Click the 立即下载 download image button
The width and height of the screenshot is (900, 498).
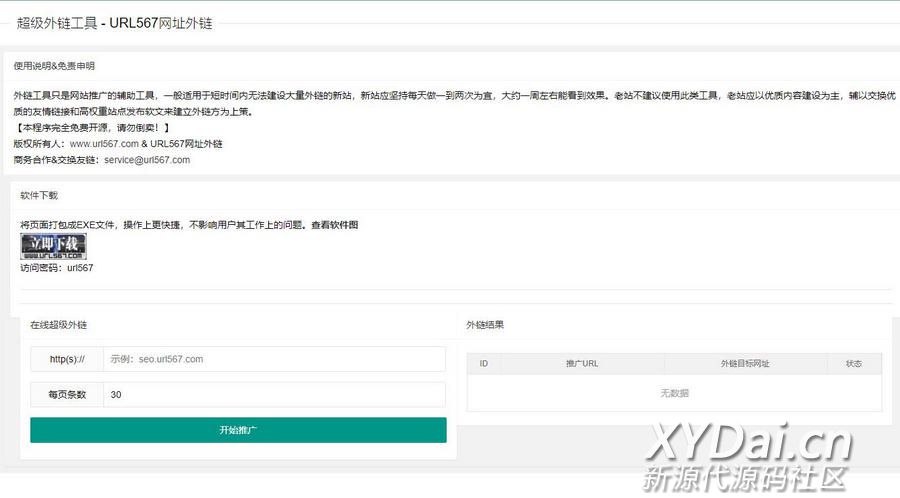(53, 246)
